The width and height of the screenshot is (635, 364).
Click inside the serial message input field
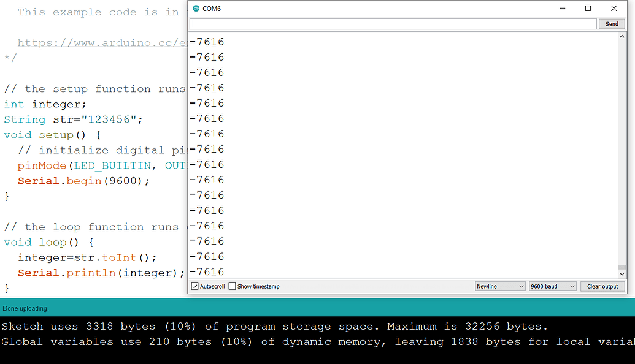coord(393,23)
